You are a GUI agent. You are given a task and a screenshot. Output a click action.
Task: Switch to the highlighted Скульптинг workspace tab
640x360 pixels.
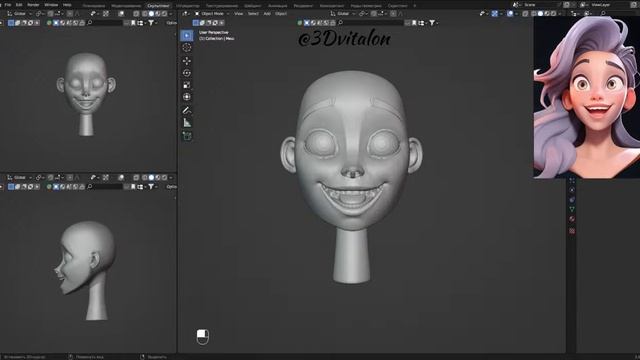tap(158, 6)
